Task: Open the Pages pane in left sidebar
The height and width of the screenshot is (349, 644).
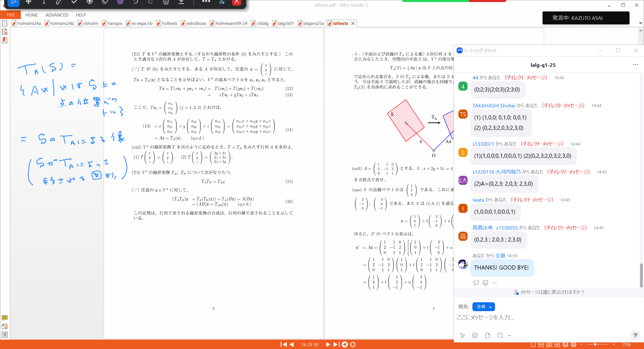Action: click(5, 23)
